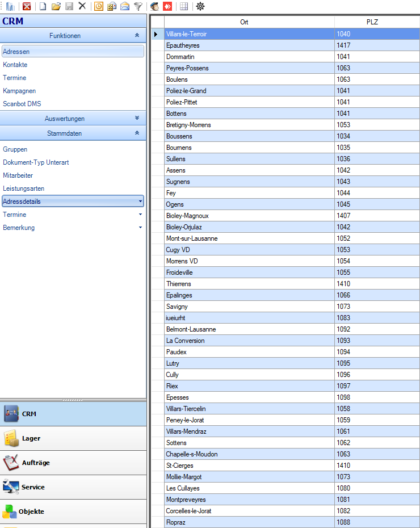Open Mitarbeiter under Stammdaten
Image resolution: width=420 pixels, height=528 pixels.
[x=18, y=175]
